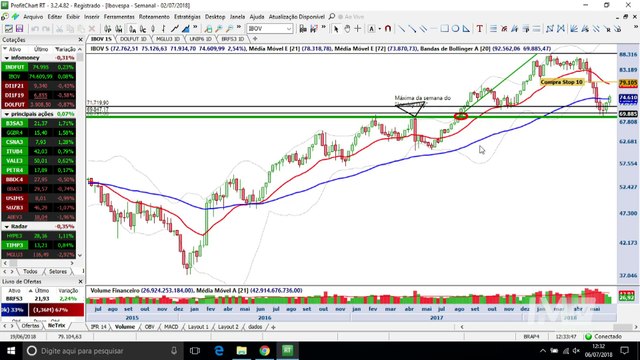Select the Ofertas tab below order book
640x360 pixels.
[x=30, y=326]
